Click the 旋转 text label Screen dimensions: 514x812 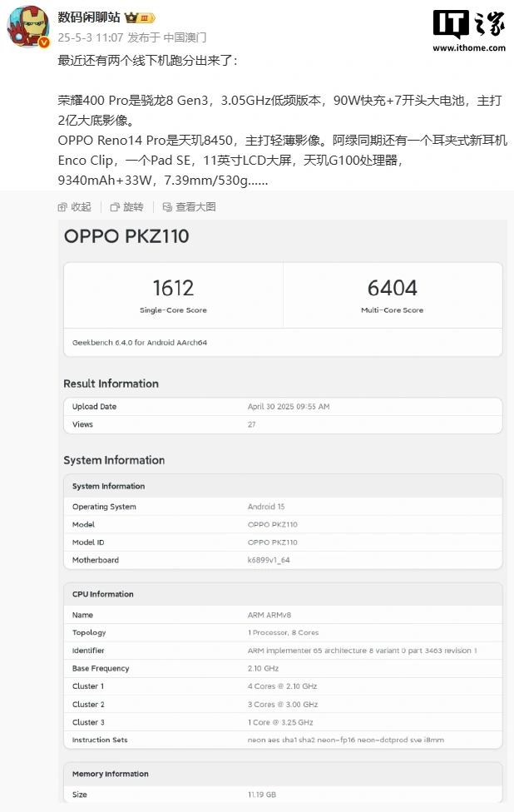coord(133,206)
